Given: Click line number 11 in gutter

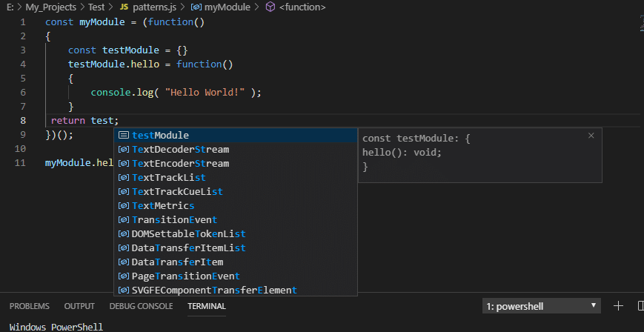Looking at the screenshot, I should [20, 163].
